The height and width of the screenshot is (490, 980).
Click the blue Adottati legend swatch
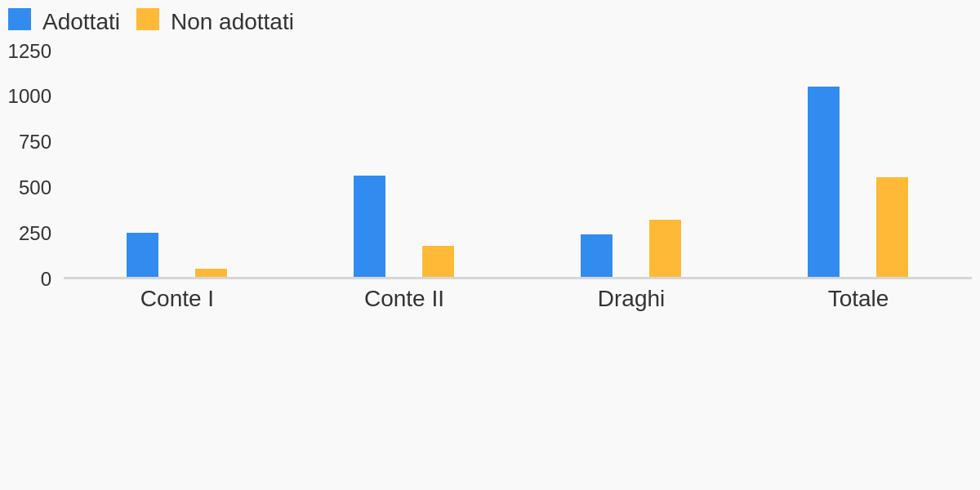click(20, 20)
